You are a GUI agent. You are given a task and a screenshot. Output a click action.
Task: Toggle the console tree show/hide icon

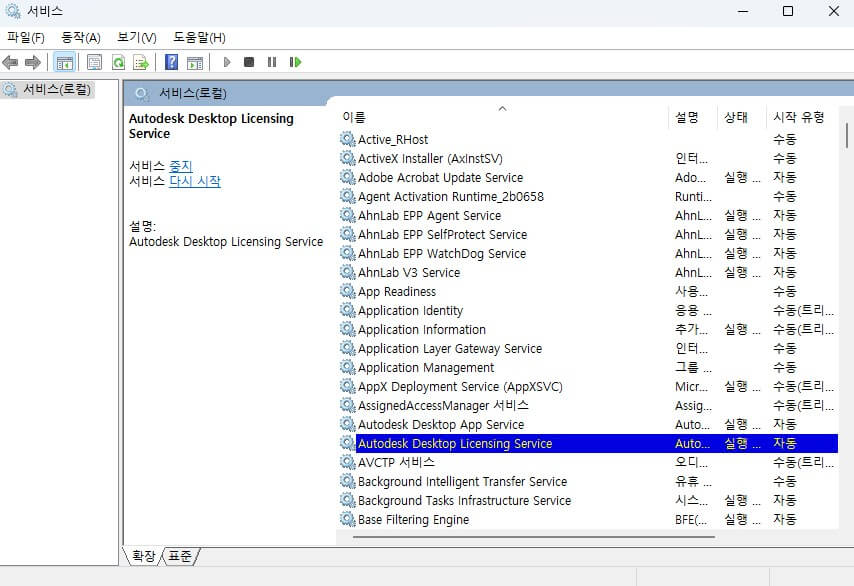tap(64, 63)
